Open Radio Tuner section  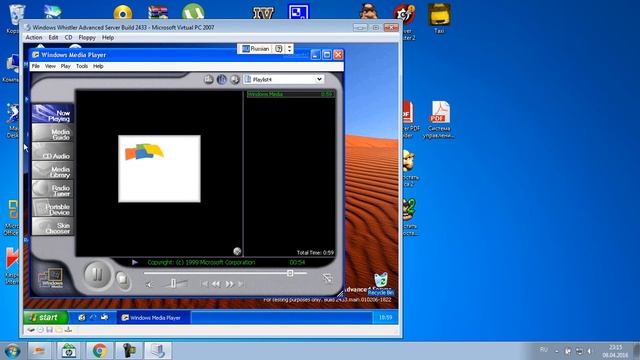coord(53,190)
